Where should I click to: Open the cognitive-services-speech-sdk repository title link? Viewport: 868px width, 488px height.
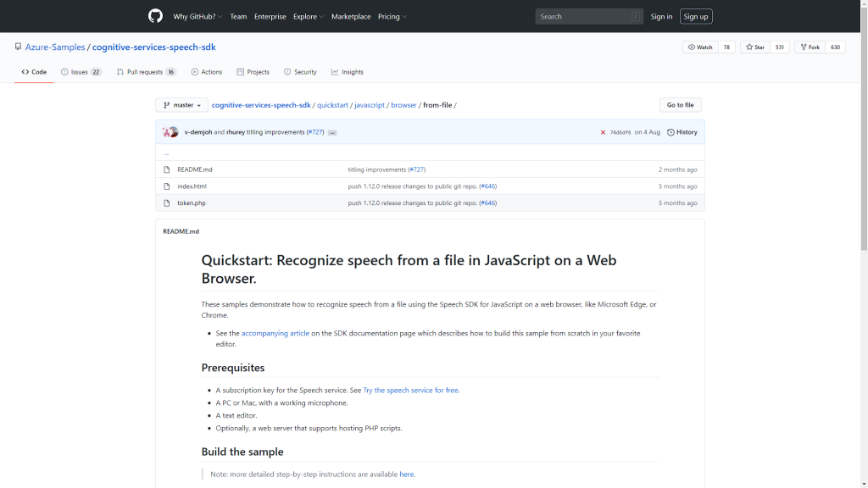pos(154,47)
